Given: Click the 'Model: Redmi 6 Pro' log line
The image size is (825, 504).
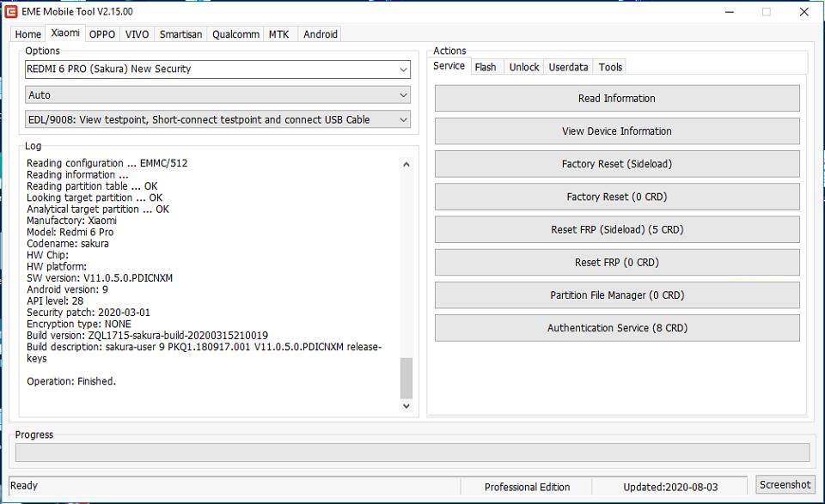Looking at the screenshot, I should coord(70,233).
